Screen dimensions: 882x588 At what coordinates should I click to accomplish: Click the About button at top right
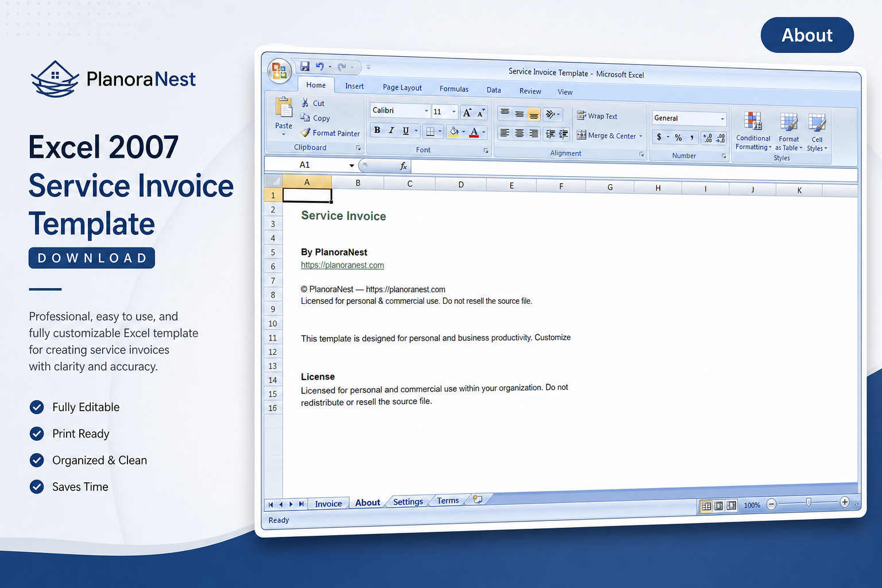point(807,35)
